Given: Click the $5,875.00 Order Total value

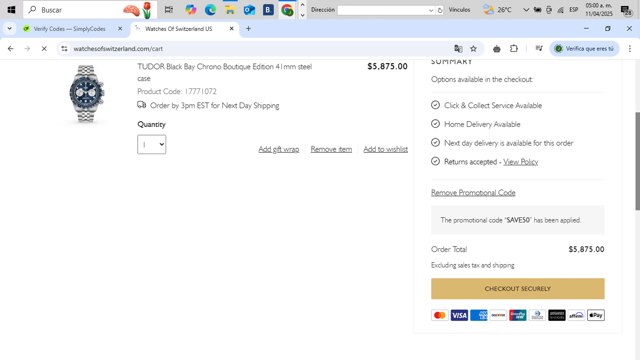Looking at the screenshot, I should (586, 249).
